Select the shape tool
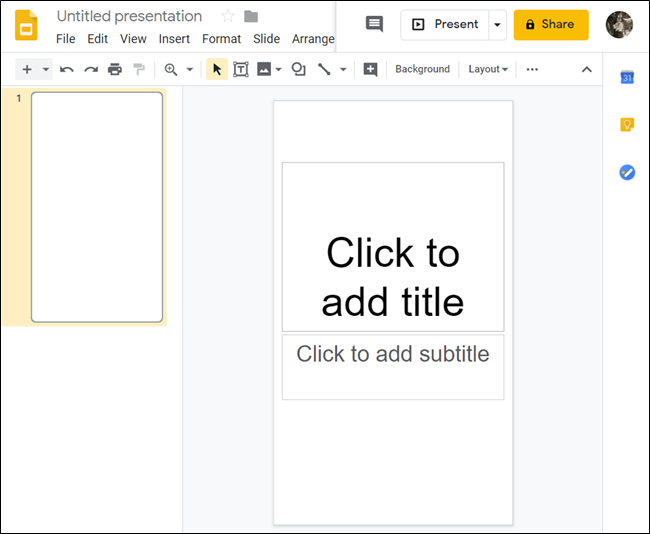This screenshot has width=650, height=534. tap(298, 69)
